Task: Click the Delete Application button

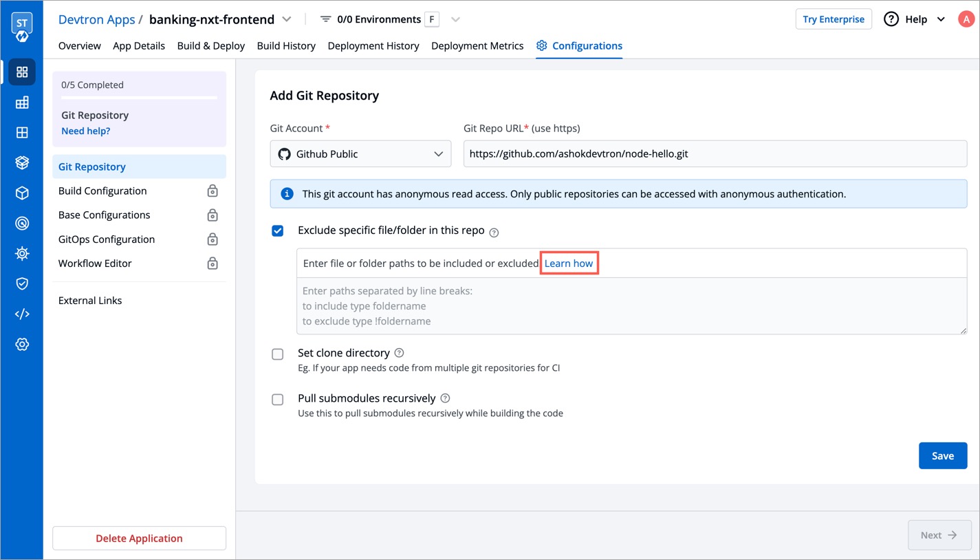Action: tap(139, 538)
